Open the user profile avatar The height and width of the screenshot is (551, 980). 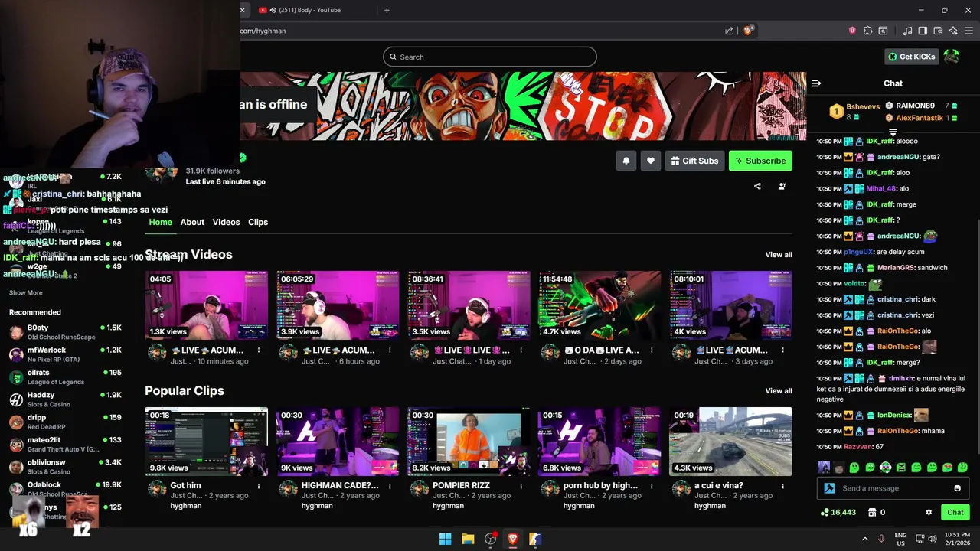pyautogui.click(x=952, y=57)
